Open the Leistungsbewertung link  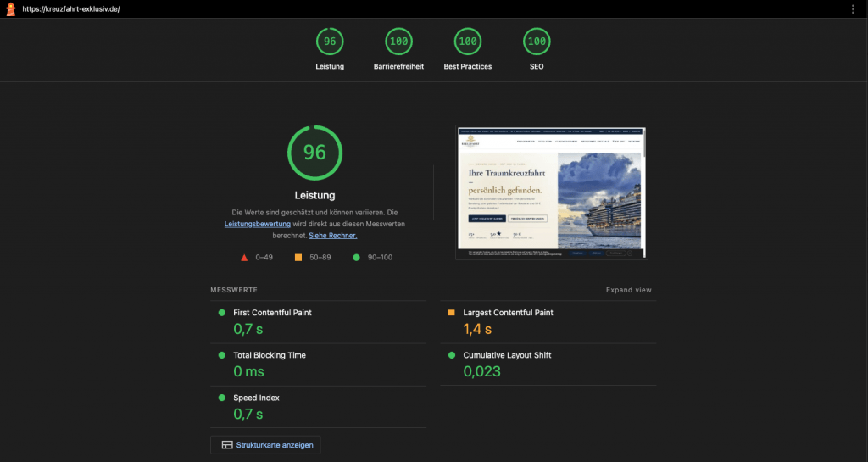(x=258, y=224)
